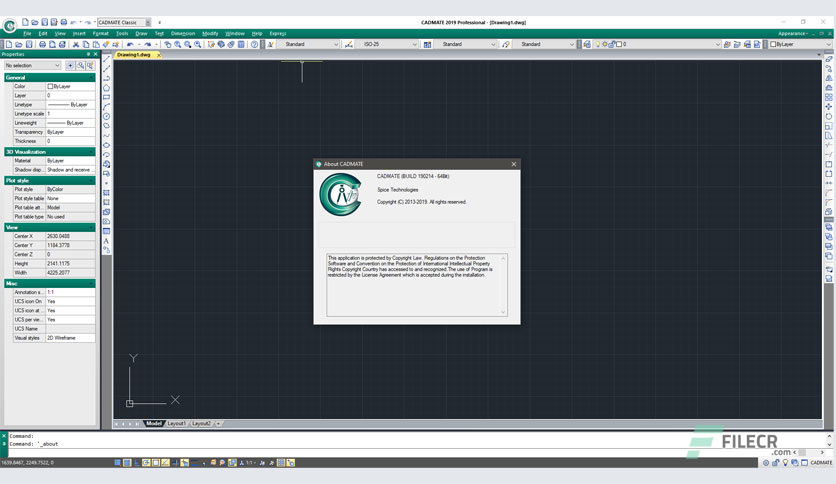The image size is (836, 484).
Task: Open the Table Style manager icon
Action: coord(427,44)
